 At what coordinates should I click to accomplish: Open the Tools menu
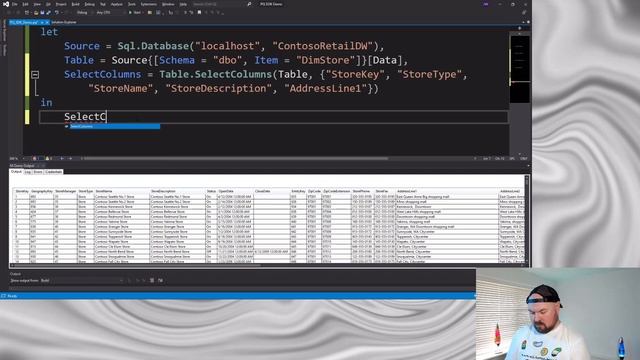pos(131,4)
